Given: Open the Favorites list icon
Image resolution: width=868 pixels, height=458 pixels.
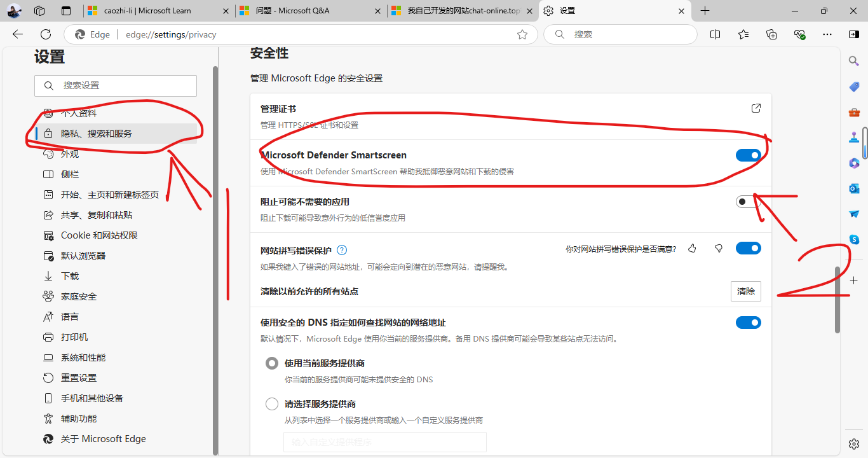Looking at the screenshot, I should click(743, 34).
